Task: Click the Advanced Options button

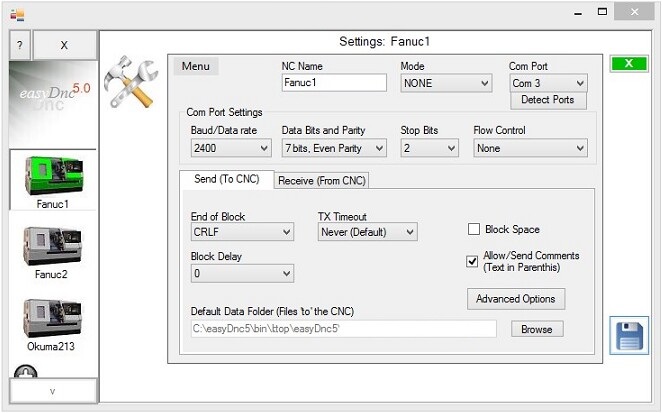Action: click(x=516, y=299)
